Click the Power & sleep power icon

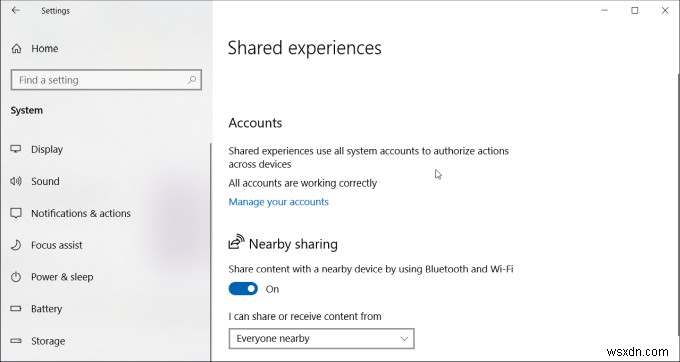click(x=16, y=277)
